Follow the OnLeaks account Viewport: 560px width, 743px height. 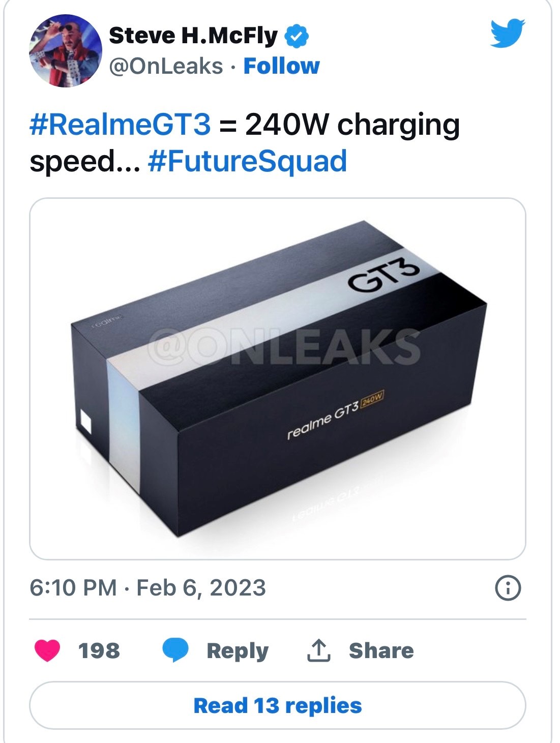[281, 66]
